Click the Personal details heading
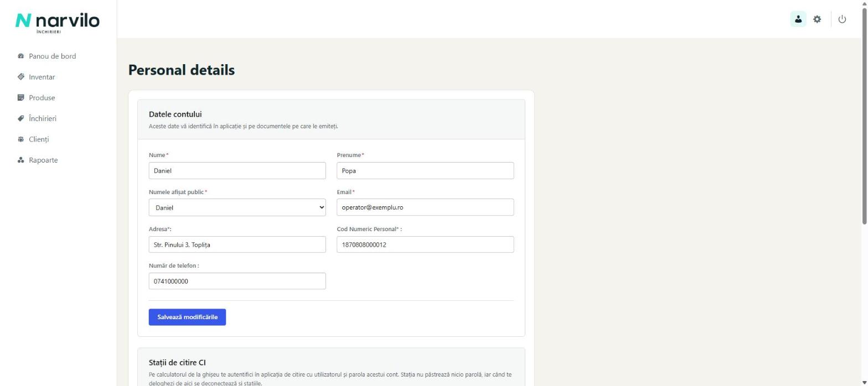868x386 pixels. (182, 70)
